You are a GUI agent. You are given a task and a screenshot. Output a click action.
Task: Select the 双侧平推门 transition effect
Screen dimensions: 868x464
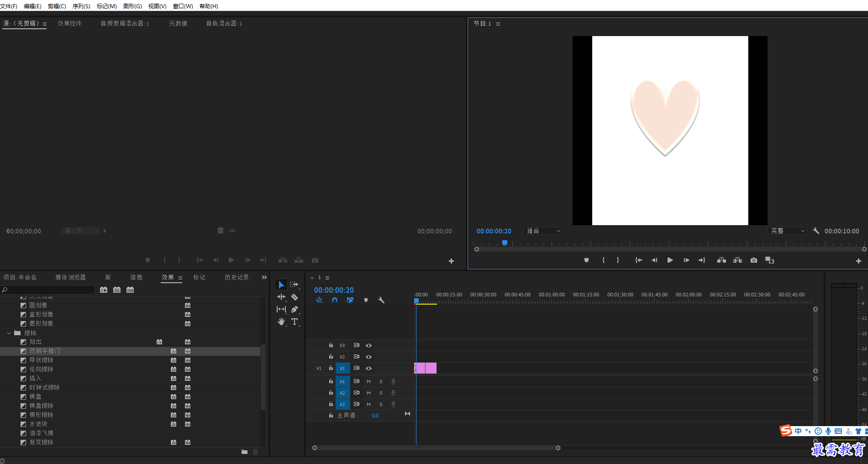click(130, 351)
